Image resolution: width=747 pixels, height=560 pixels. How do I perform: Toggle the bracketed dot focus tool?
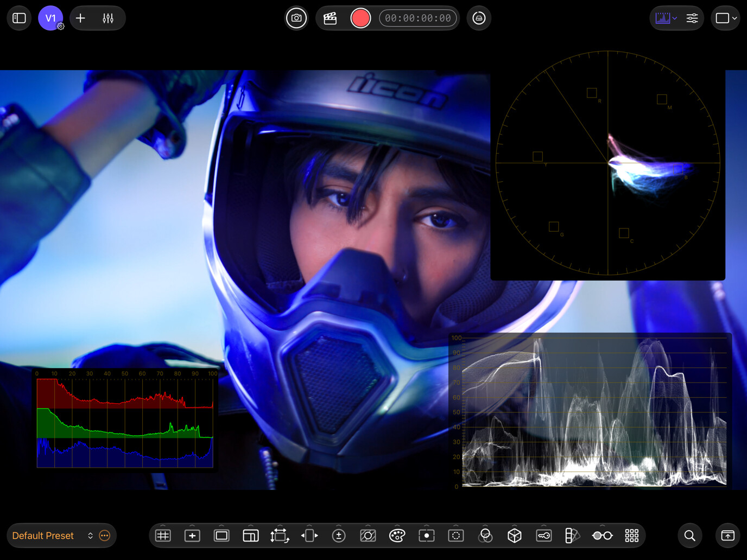[427, 536]
